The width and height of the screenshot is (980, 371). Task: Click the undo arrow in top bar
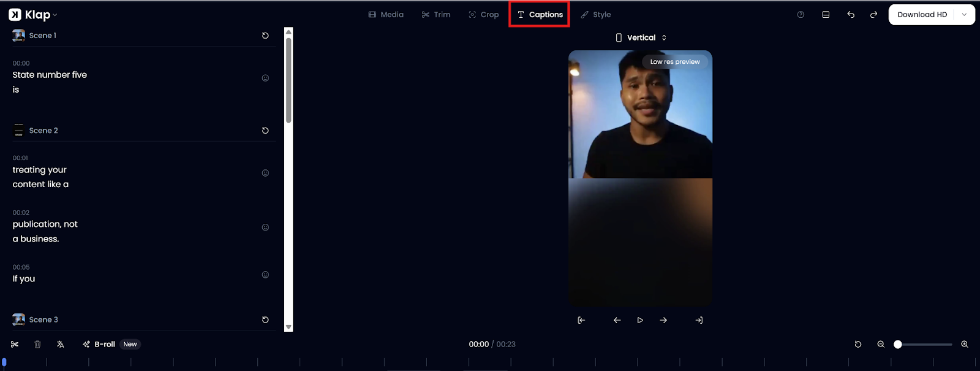851,15
